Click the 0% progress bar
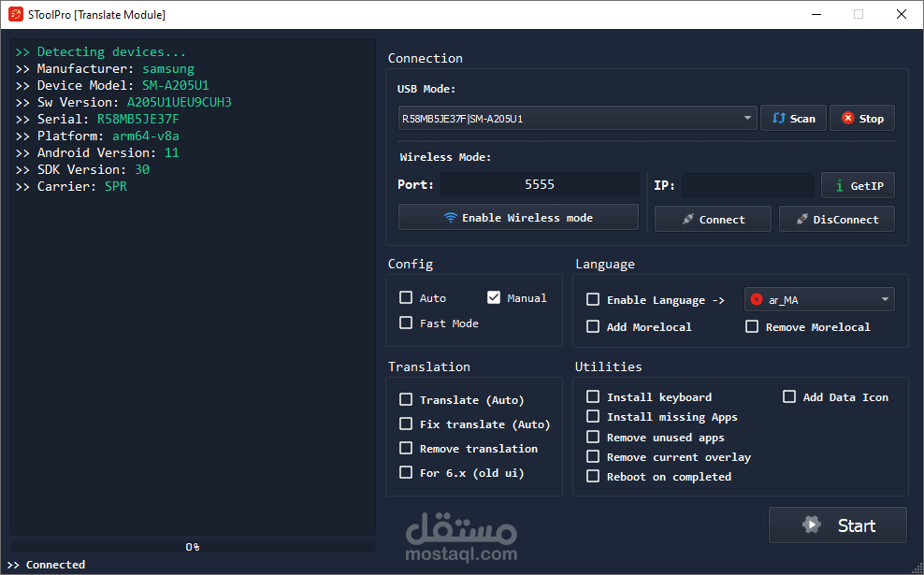This screenshot has height=575, width=924. [x=193, y=547]
